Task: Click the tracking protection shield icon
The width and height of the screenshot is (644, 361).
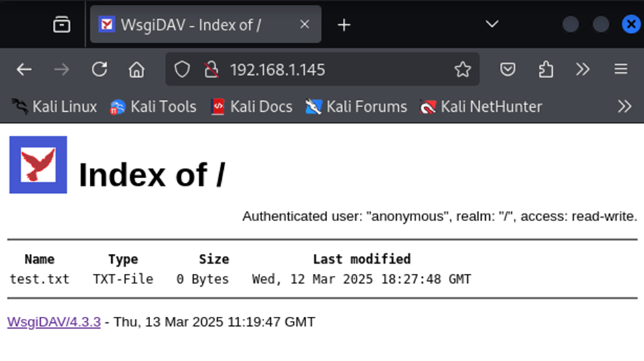Action: tap(182, 70)
